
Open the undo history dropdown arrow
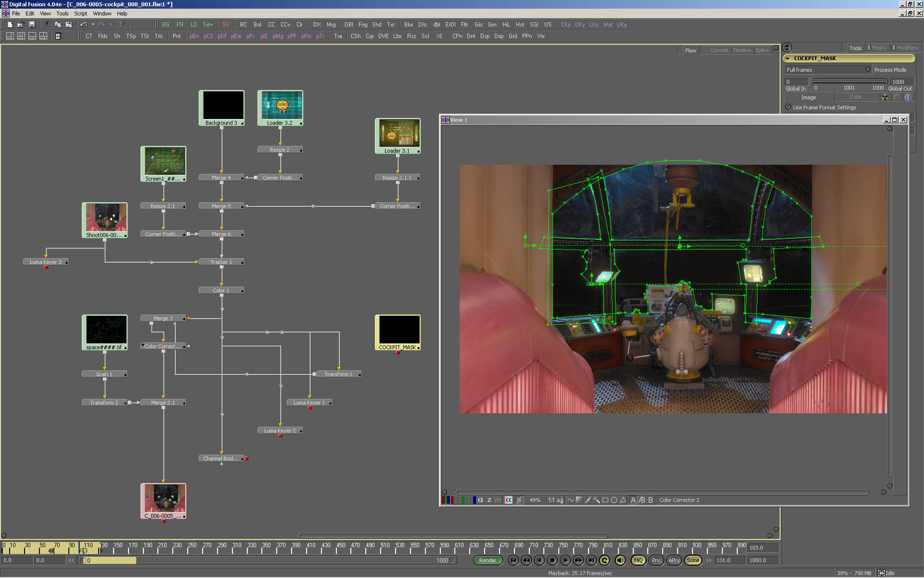coord(93,25)
